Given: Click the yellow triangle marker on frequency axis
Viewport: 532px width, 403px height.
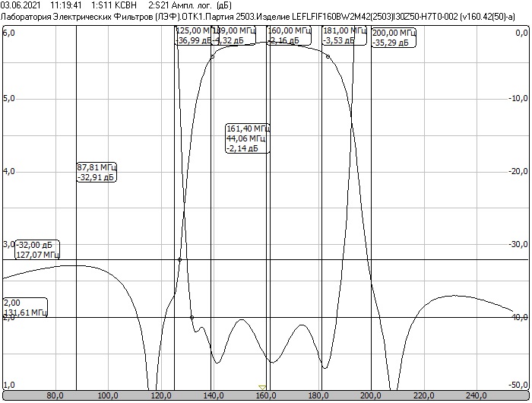Looking at the screenshot, I should (x=262, y=387).
